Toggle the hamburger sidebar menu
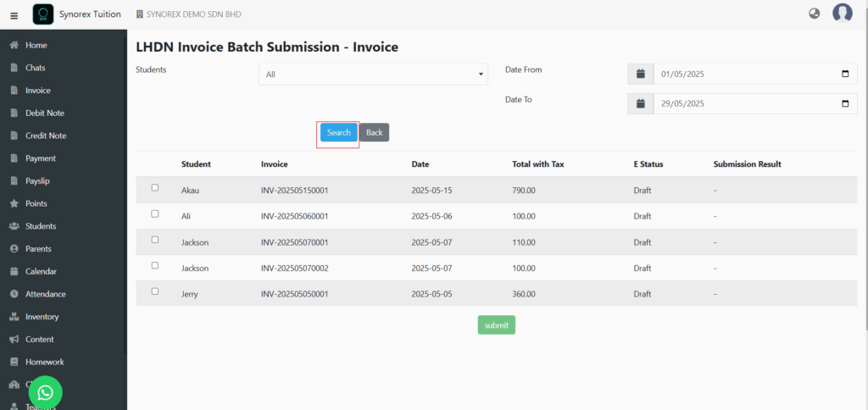Screen dimensions: 868x410 coord(14,15)
